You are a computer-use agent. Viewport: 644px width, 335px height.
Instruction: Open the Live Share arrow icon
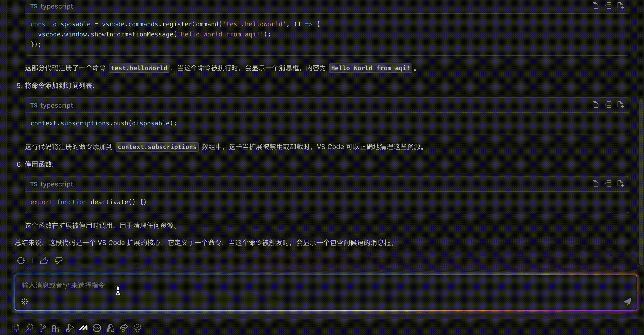pyautogui.click(x=124, y=328)
